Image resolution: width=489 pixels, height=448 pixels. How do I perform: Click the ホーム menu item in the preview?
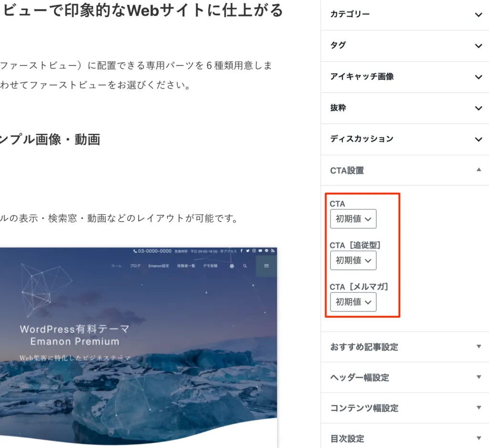[x=117, y=266]
